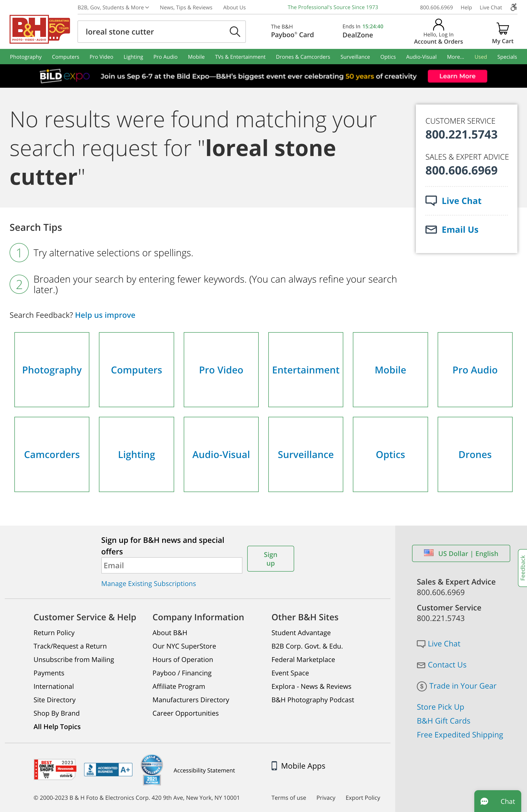This screenshot has height=812, width=527.
Task: Click the newsletter Email input field
Action: pyautogui.click(x=172, y=565)
